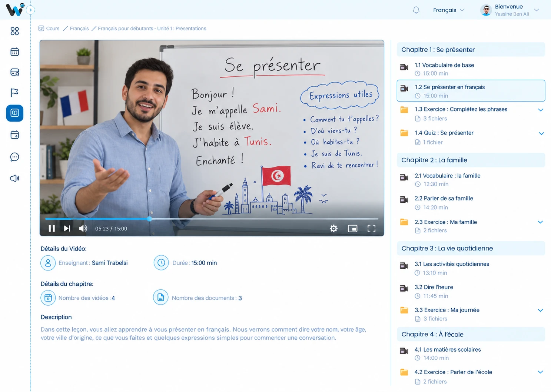Open the announcements megaphone icon
This screenshot has width=551, height=392.
click(x=15, y=178)
